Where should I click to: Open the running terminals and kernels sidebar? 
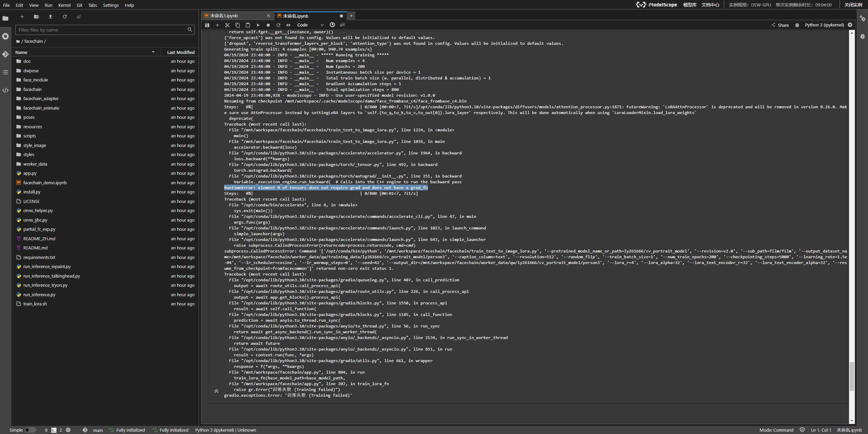pyautogui.click(x=5, y=36)
